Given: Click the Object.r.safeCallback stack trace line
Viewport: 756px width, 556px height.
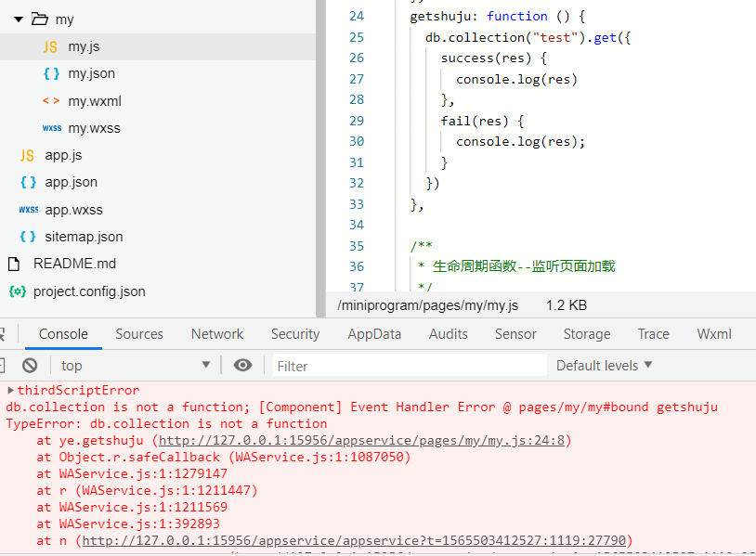Looking at the screenshot, I should (224, 457).
